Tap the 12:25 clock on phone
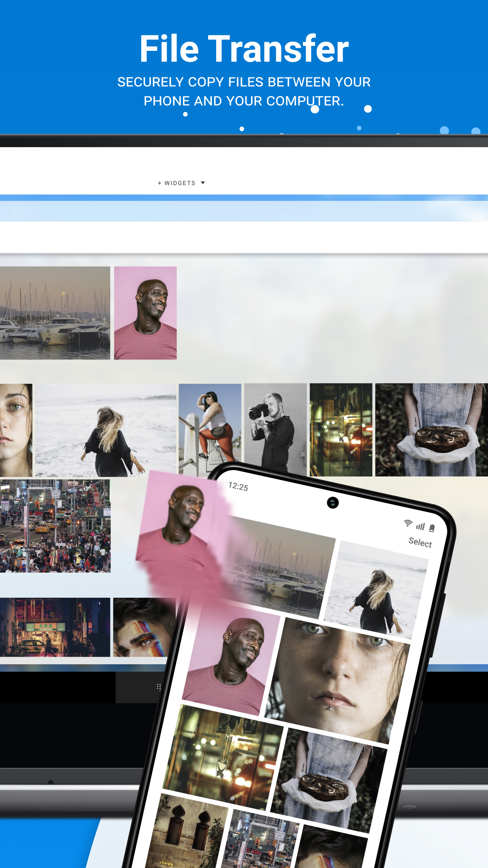The height and width of the screenshot is (868, 488). coord(238,487)
